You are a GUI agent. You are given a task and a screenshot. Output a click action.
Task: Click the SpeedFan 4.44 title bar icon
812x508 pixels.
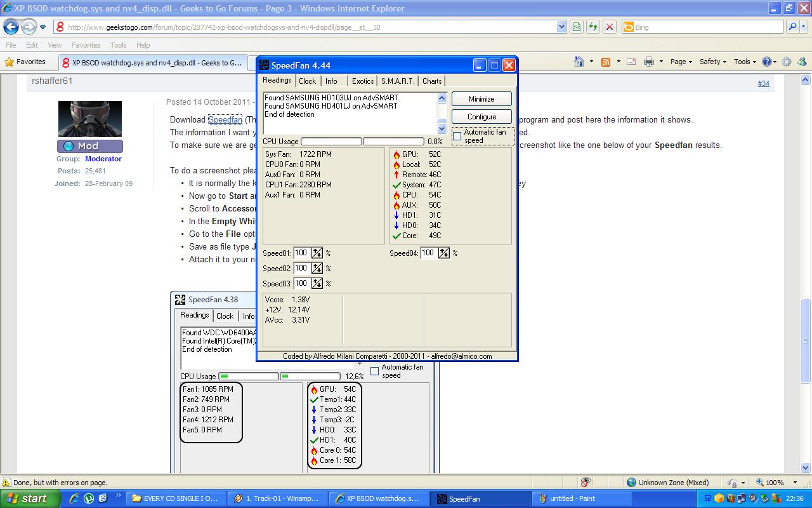point(264,65)
